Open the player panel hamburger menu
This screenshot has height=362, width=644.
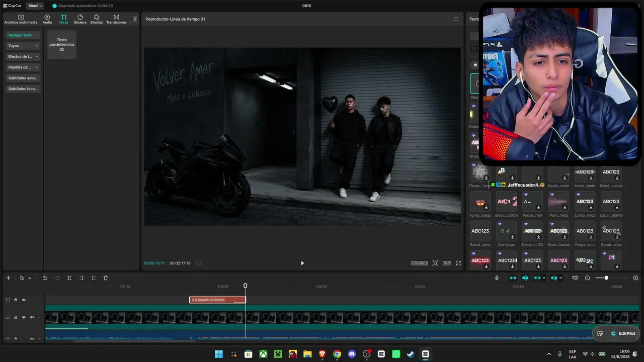click(456, 19)
